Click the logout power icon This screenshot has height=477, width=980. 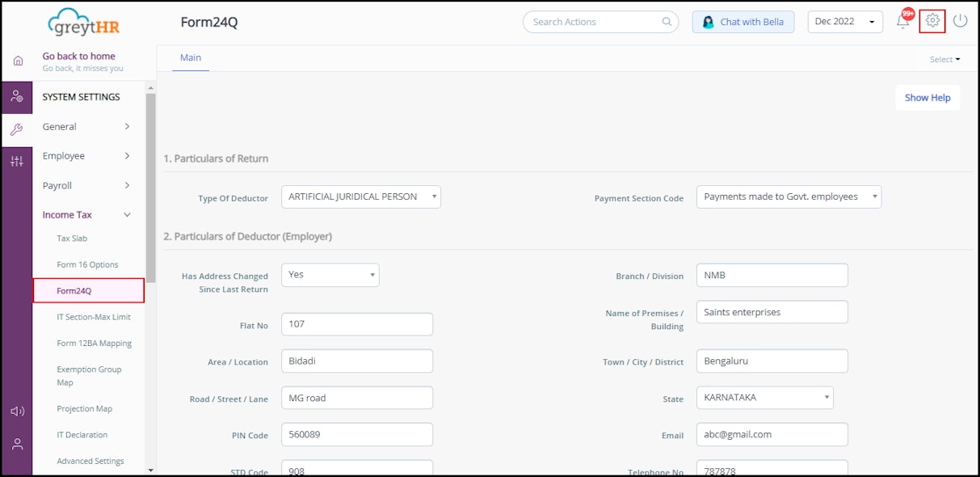[x=960, y=21]
